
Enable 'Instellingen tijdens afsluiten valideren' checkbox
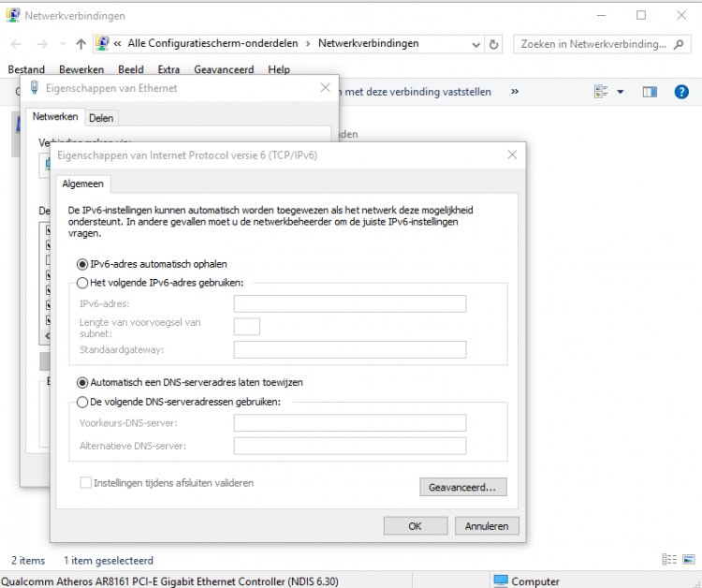pos(87,483)
